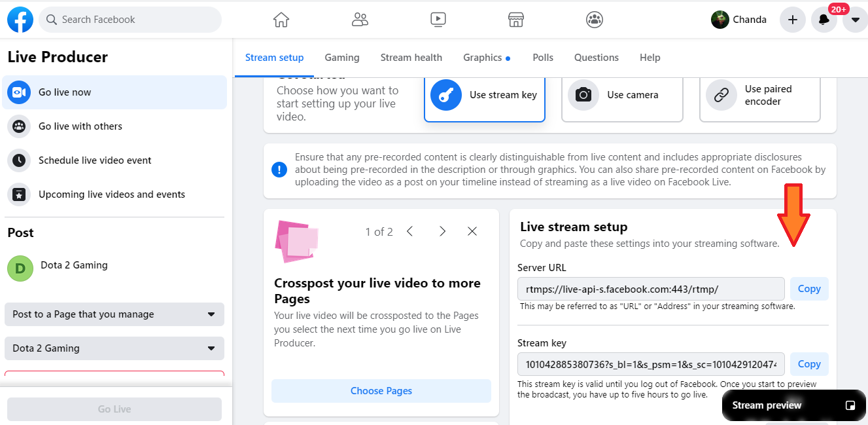Open the Watch video icon

pyautogui.click(x=438, y=20)
